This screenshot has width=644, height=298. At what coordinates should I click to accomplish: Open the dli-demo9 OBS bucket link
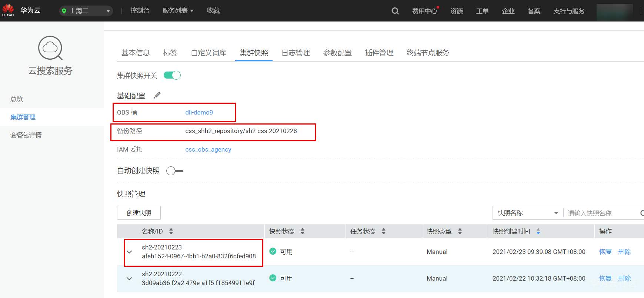point(199,112)
